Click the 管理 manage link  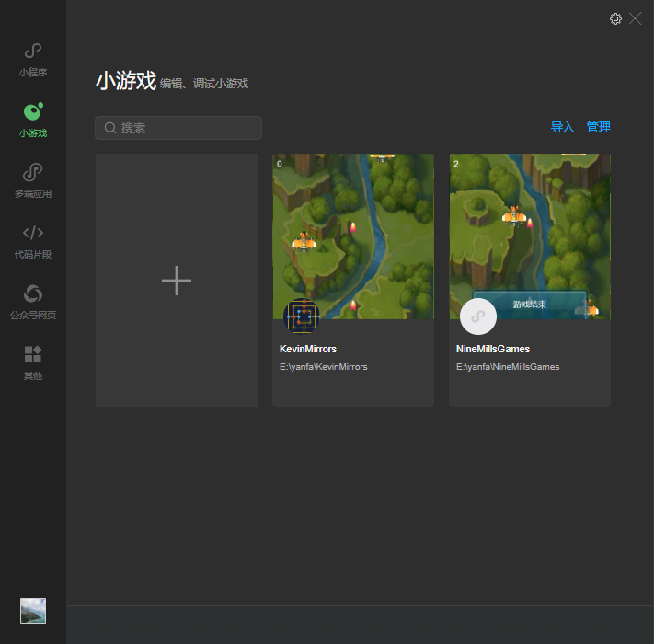tap(599, 128)
